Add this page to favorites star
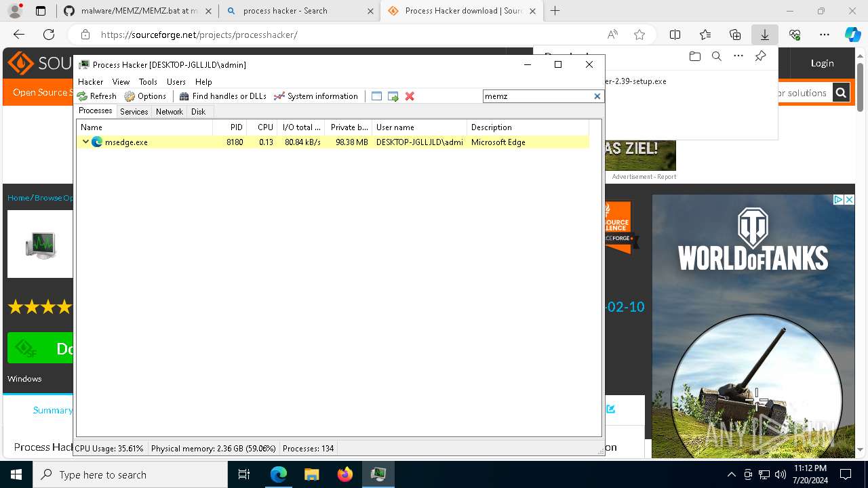The width and height of the screenshot is (868, 488). pyautogui.click(x=639, y=35)
